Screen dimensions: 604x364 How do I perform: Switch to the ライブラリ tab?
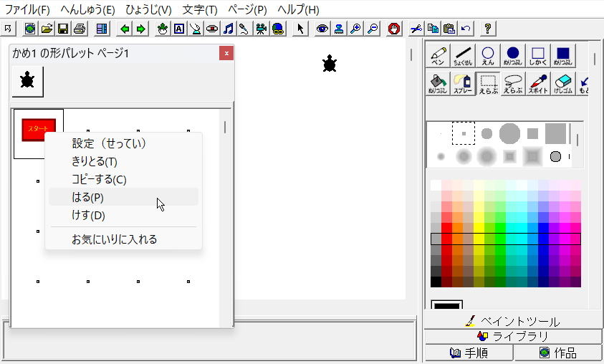point(513,336)
